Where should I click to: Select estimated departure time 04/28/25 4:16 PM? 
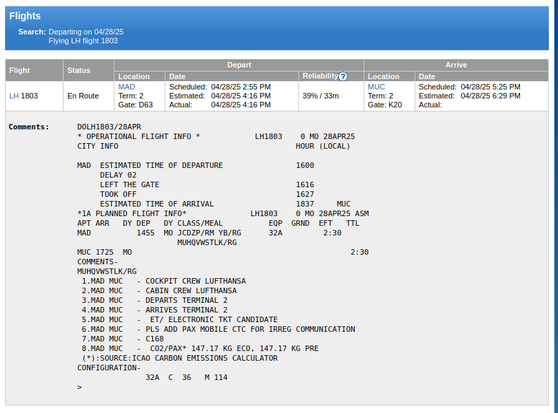(x=241, y=96)
